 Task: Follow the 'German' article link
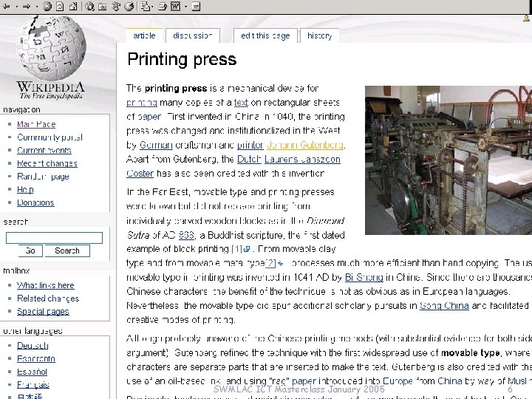[156, 145]
